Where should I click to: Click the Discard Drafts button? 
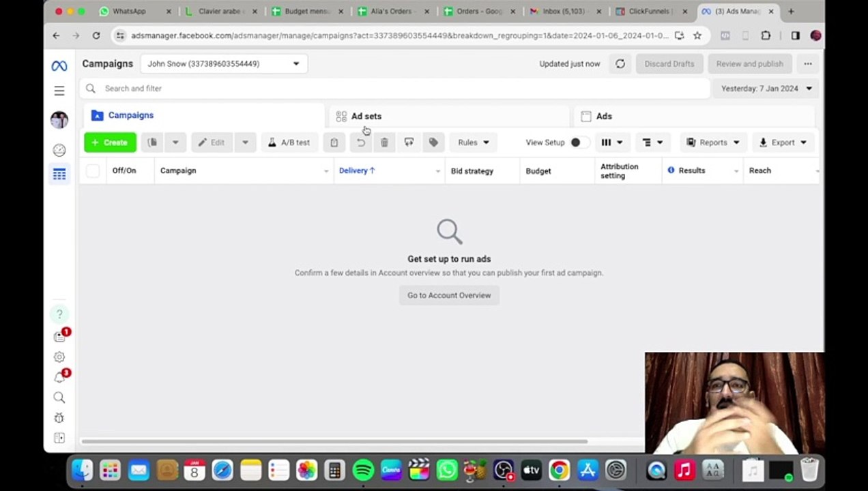point(669,63)
